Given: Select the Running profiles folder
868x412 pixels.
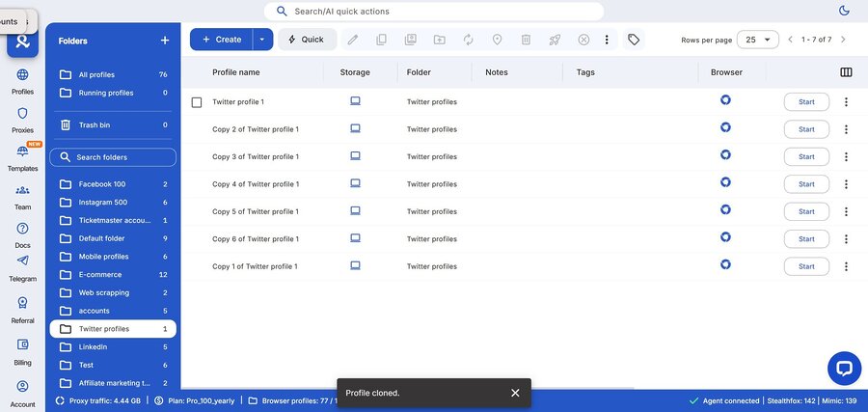Looking at the screenshot, I should (113, 93).
